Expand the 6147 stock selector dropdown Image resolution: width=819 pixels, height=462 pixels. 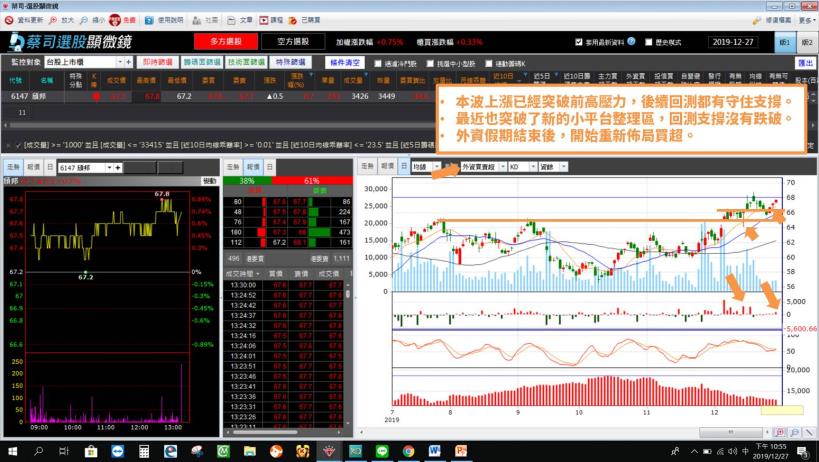(x=109, y=168)
